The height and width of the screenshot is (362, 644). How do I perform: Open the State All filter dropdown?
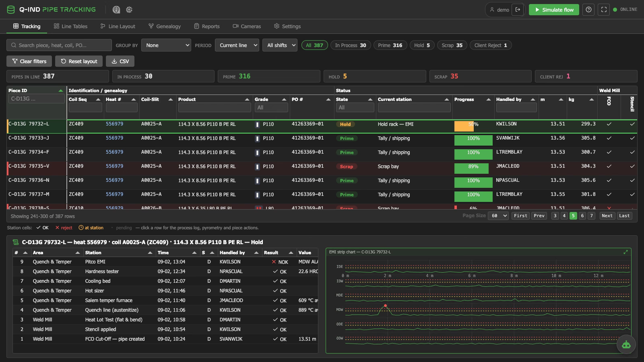[355, 107]
